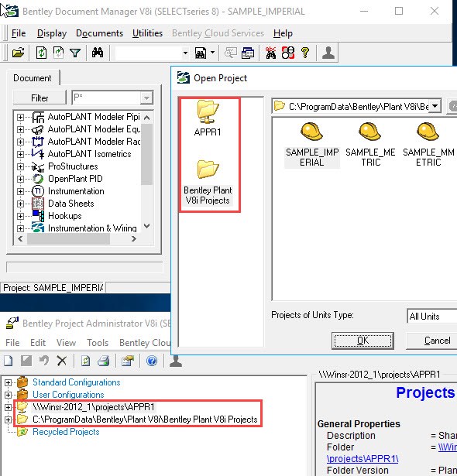Open the Documents menu
Screen dimensions: 457x476
click(99, 33)
